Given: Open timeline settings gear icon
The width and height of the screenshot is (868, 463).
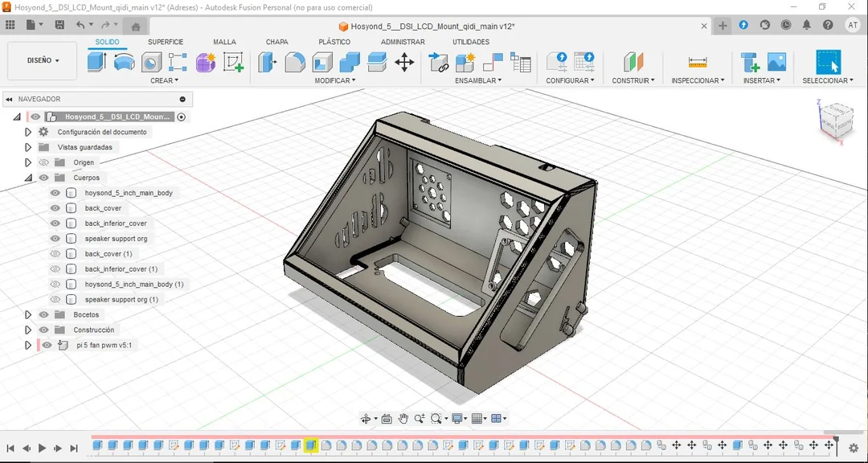Looking at the screenshot, I should pyautogui.click(x=854, y=448).
